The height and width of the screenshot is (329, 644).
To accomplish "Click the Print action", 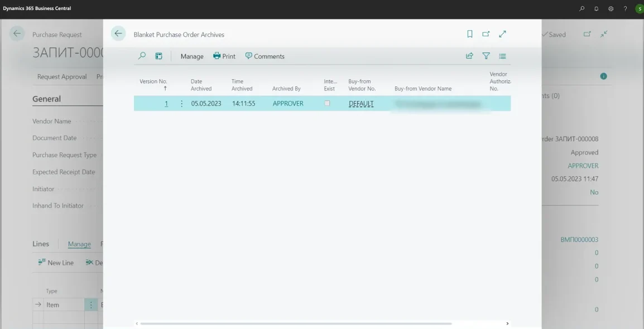I will 224,56.
